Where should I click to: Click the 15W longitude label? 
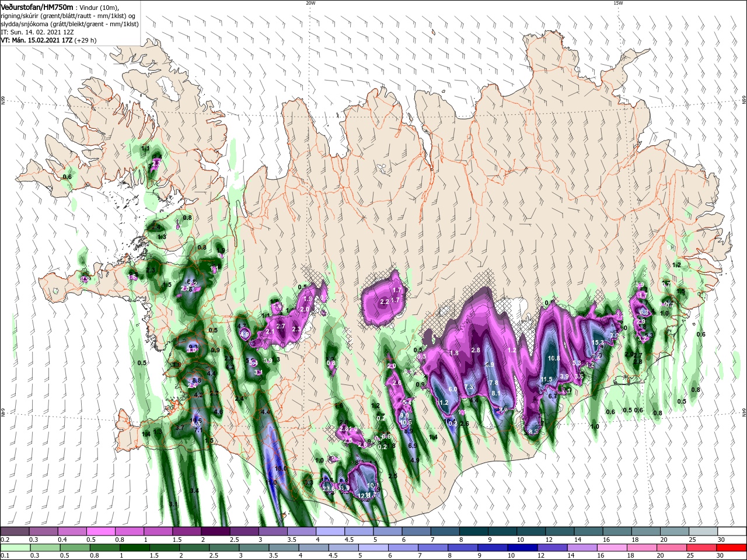[x=618, y=3]
